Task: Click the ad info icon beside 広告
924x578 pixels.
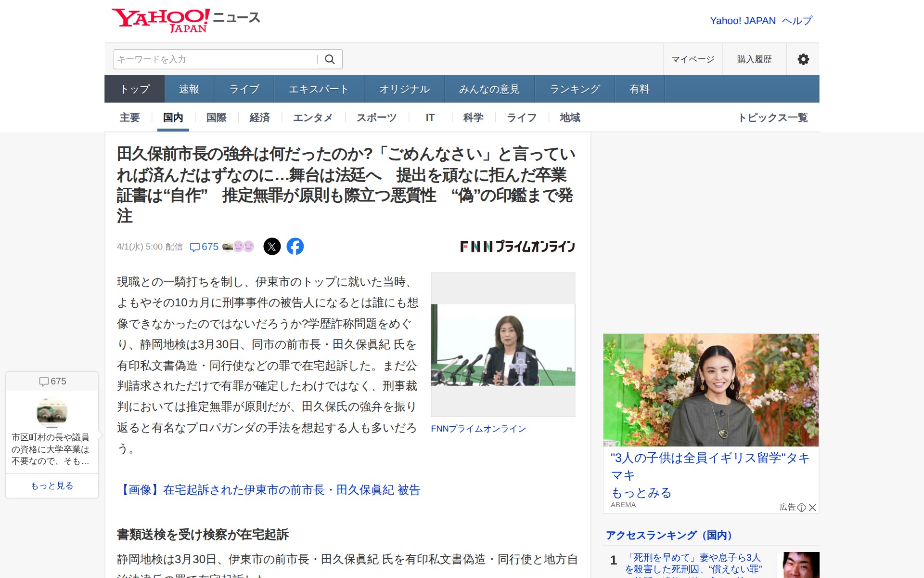Action: pos(801,507)
